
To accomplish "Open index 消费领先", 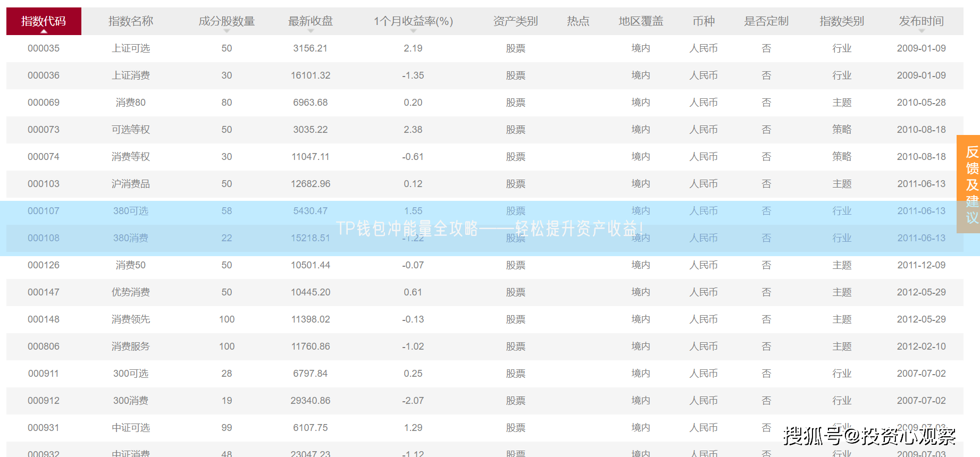I will pyautogui.click(x=131, y=319).
